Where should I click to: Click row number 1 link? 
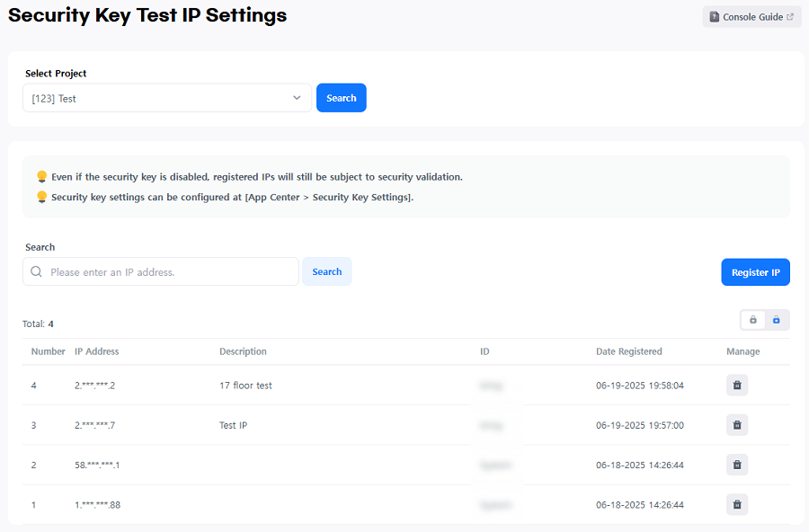pyautogui.click(x=34, y=505)
